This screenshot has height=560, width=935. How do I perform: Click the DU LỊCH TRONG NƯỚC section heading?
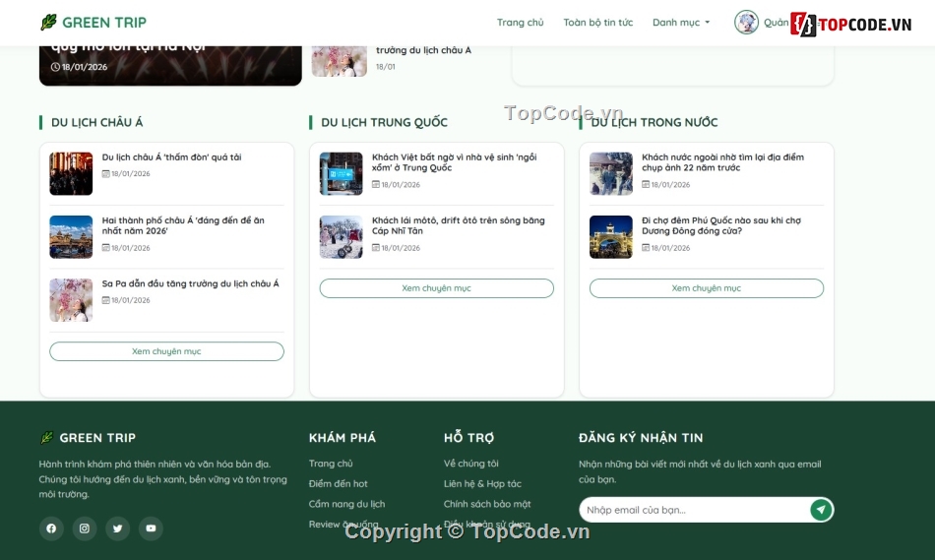coord(654,122)
